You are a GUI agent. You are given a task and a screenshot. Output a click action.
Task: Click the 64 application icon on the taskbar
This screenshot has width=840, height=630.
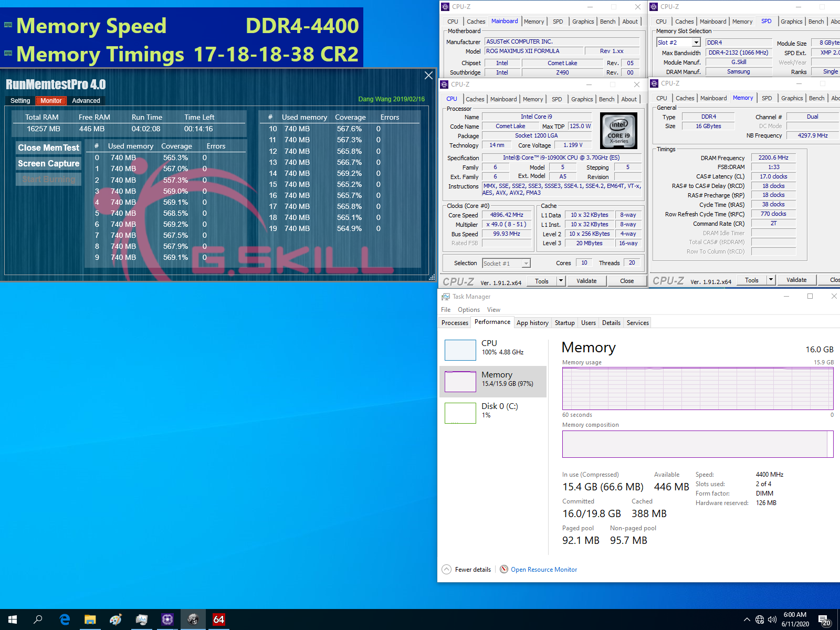coord(218,619)
